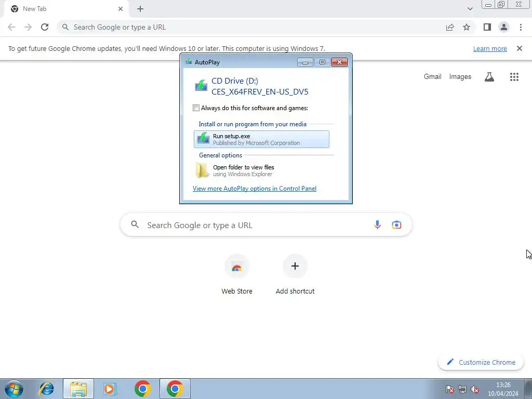532x399 pixels.
Task: Click the Learn more link
Action: click(490, 48)
